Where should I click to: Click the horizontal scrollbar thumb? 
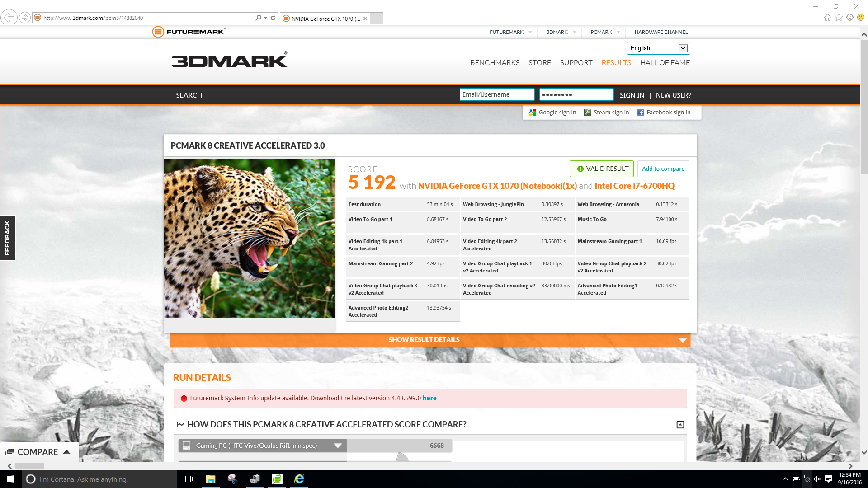click(29, 466)
